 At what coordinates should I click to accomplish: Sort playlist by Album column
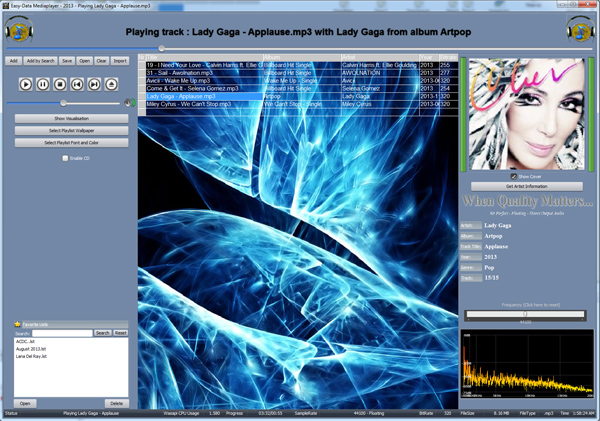302,57
